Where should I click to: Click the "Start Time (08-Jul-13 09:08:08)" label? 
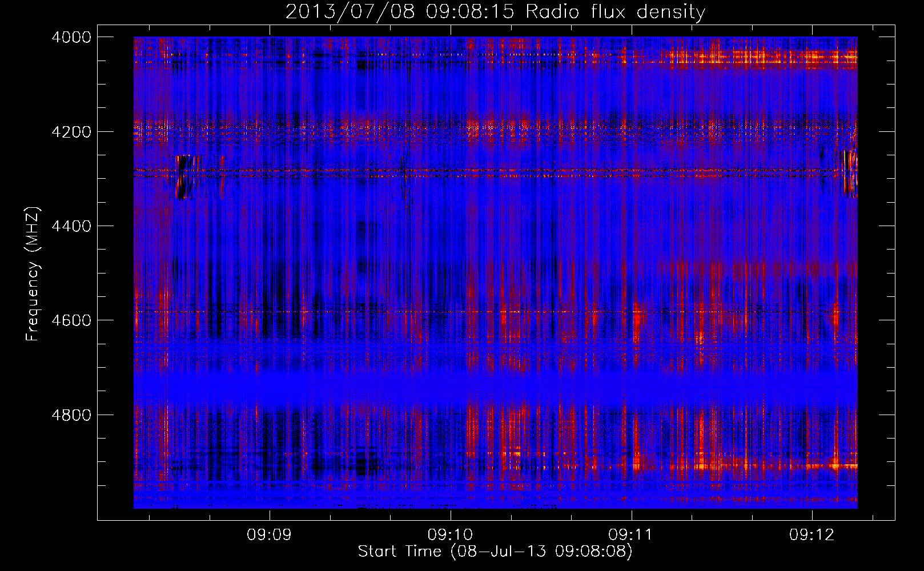[495, 552]
